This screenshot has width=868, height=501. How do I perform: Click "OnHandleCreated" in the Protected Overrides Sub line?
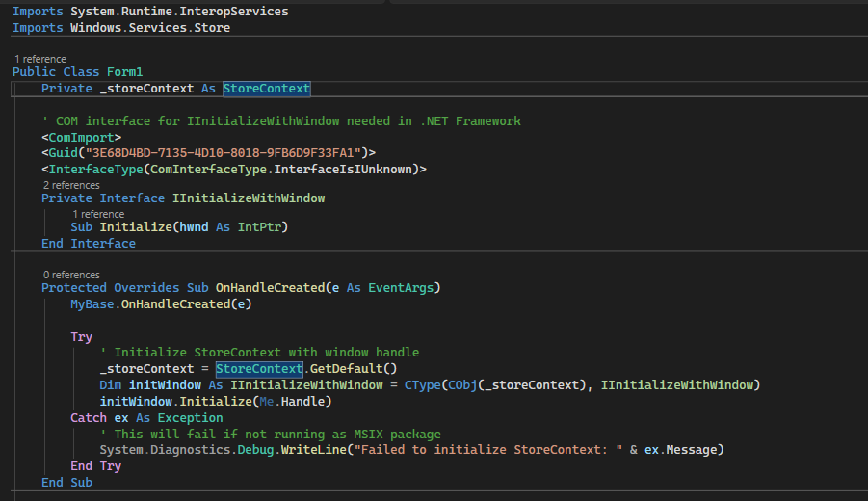270,288
